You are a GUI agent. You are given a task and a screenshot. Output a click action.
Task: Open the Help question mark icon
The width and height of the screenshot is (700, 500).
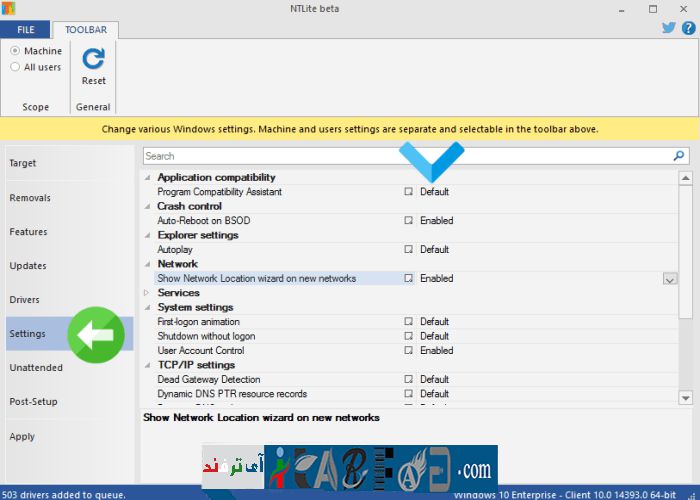click(688, 28)
